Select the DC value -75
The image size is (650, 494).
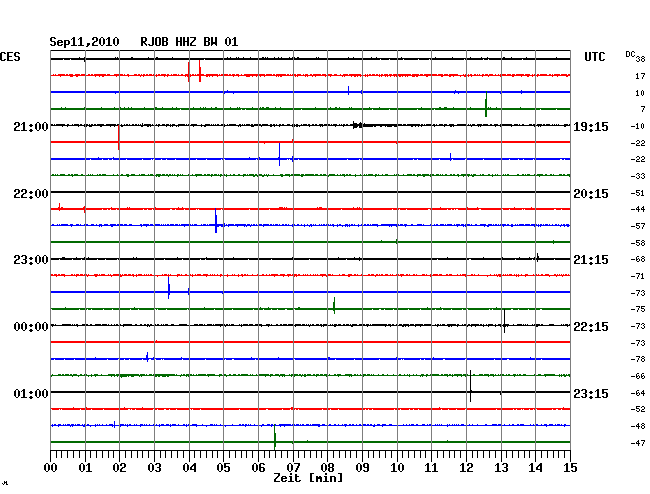click(x=638, y=309)
